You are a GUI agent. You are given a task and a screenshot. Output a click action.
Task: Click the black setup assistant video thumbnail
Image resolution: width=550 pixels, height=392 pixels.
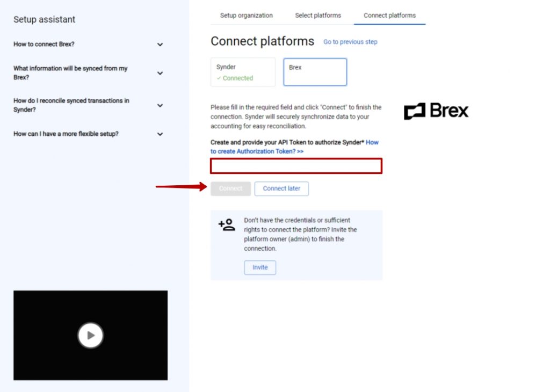click(90, 335)
